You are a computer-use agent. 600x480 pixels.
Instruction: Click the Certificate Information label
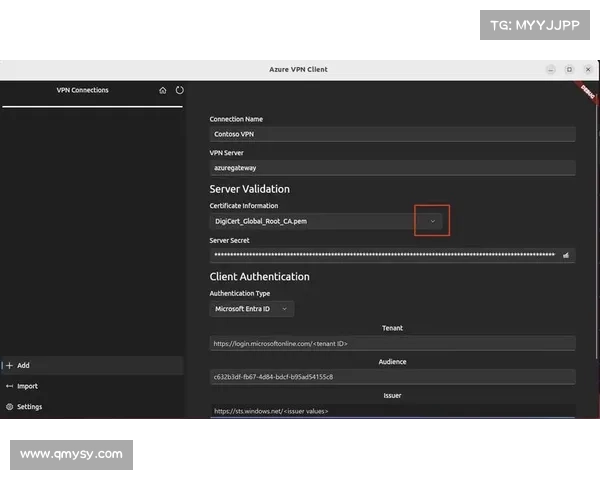pyautogui.click(x=244, y=206)
